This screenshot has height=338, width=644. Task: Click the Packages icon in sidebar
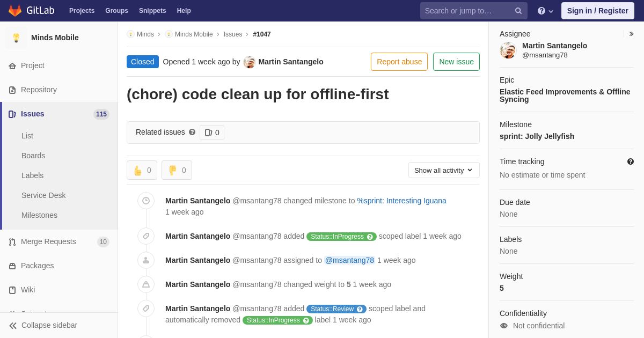[12, 266]
